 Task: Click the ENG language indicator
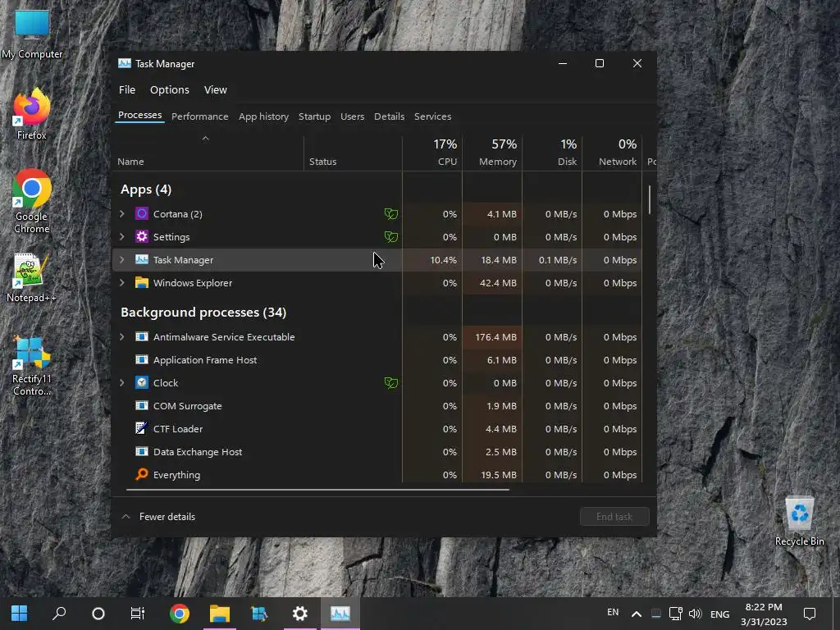(x=719, y=614)
